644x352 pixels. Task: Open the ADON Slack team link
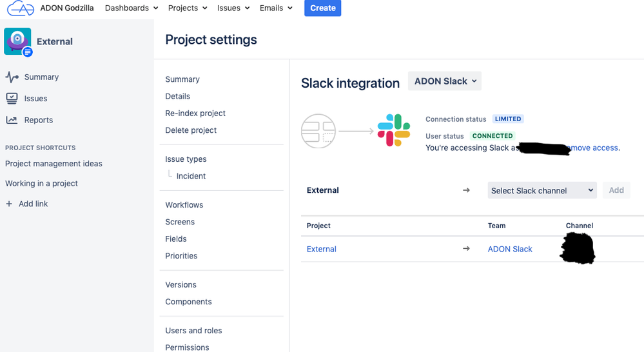click(x=510, y=249)
